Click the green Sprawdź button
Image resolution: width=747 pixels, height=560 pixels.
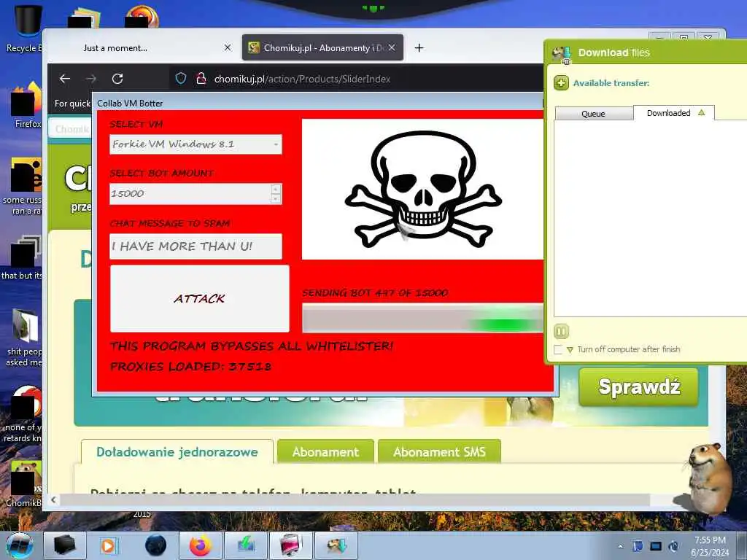[639, 386]
